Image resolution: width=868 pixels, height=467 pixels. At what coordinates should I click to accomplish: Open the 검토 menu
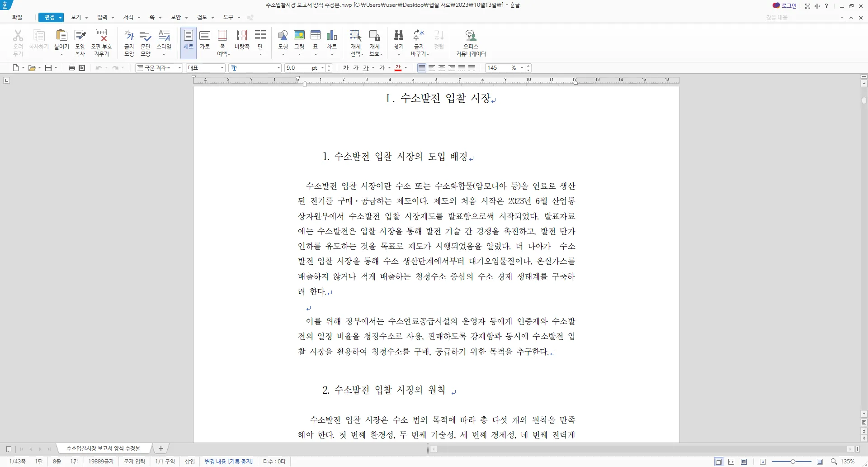(202, 17)
